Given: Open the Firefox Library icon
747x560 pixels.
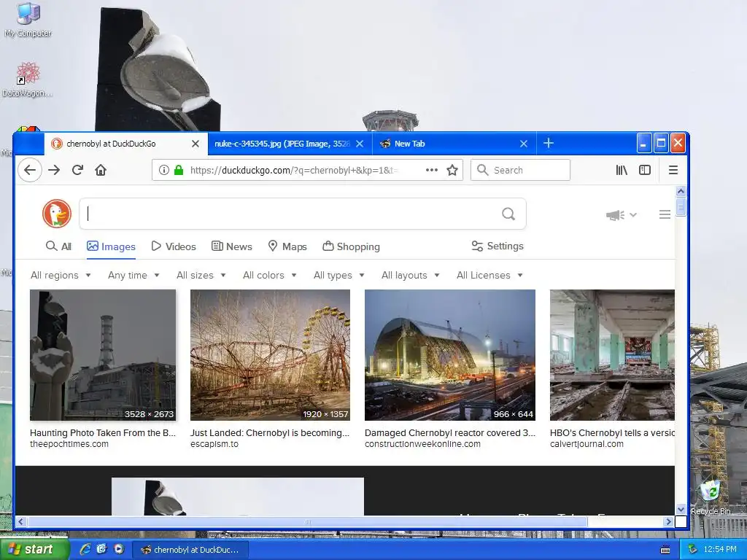Looking at the screenshot, I should (622, 170).
